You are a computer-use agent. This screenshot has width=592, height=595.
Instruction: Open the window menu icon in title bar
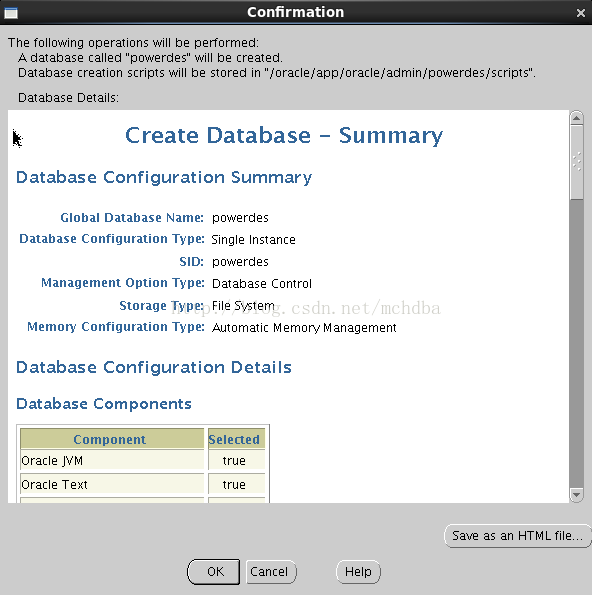(11, 13)
